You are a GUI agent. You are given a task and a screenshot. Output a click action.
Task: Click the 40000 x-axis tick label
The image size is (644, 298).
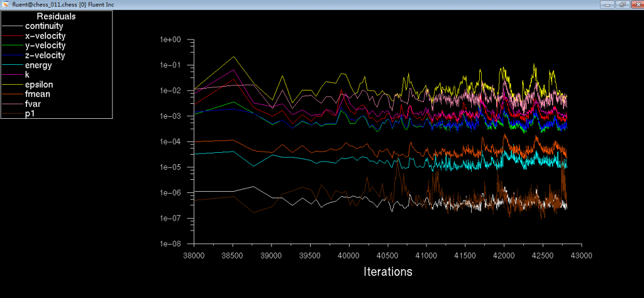coord(348,255)
